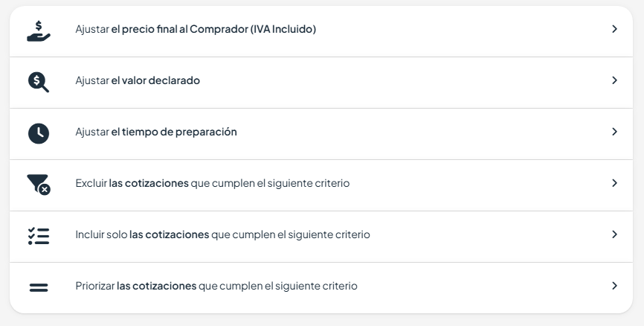Open chevron for tiempo de preparación
The width and height of the screenshot is (644, 326).
tap(614, 132)
